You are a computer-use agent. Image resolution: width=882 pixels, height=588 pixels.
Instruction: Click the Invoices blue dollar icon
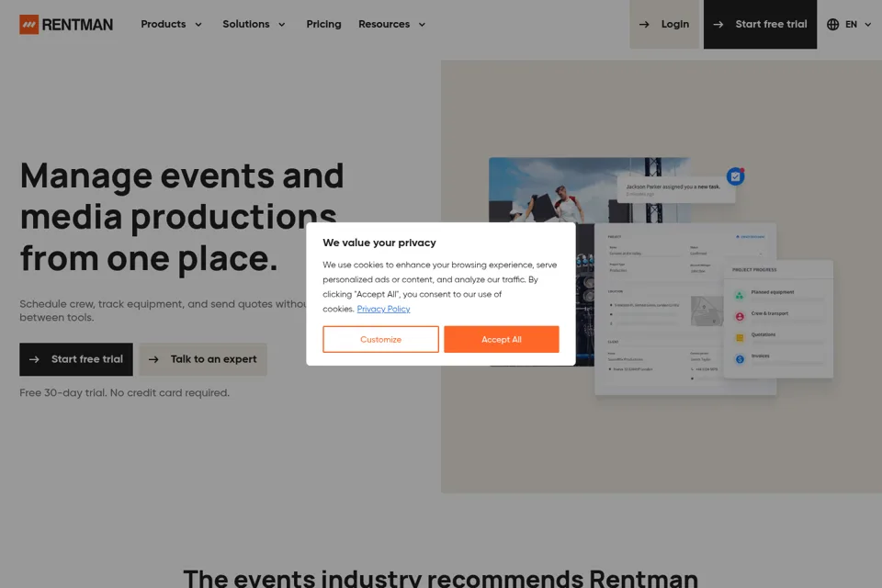[x=740, y=359]
